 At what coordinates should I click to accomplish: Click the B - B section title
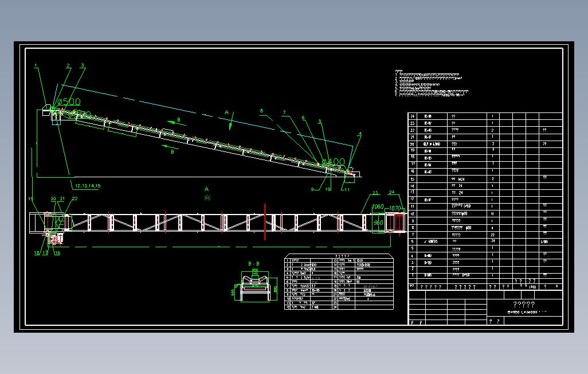pyautogui.click(x=254, y=264)
